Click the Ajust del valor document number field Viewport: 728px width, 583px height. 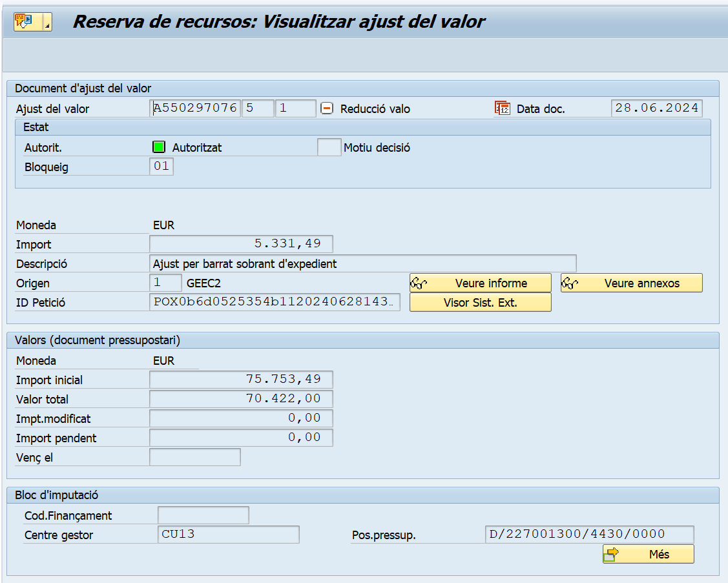195,108
